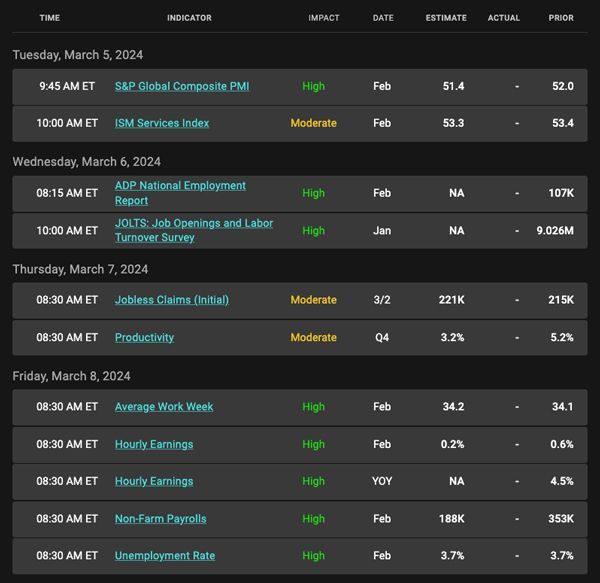Click the TIME column header
This screenshot has width=600, height=583.
point(50,18)
